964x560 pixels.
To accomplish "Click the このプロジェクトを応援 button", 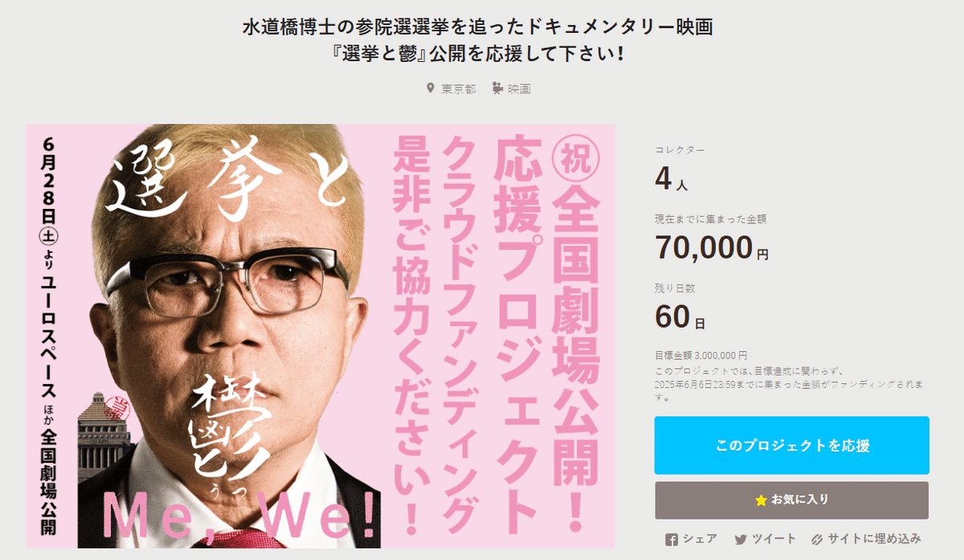I will (792, 445).
